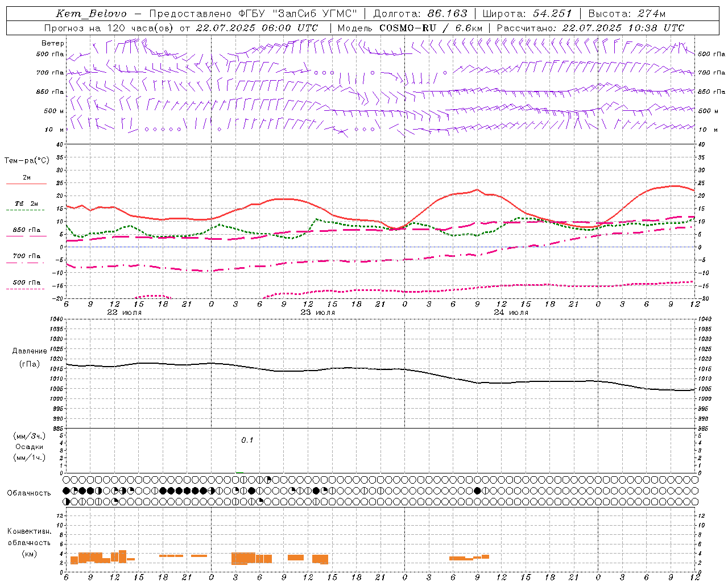Click the 23 июля date label

tap(318, 313)
